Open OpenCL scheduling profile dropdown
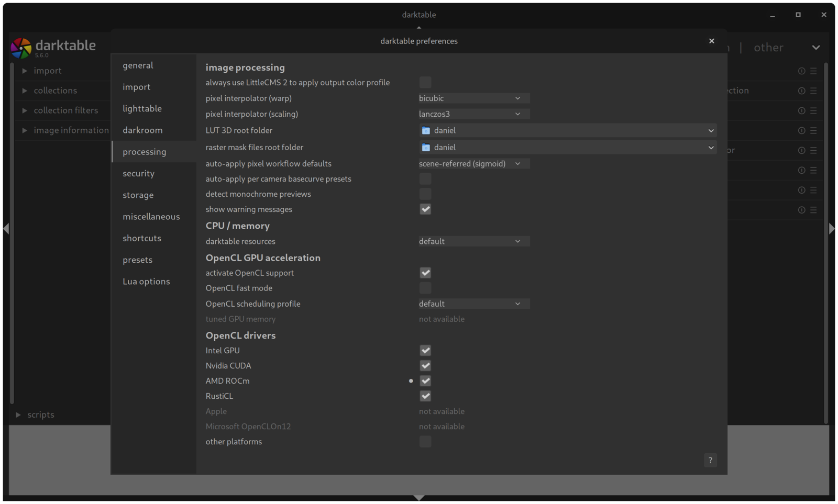 474,304
